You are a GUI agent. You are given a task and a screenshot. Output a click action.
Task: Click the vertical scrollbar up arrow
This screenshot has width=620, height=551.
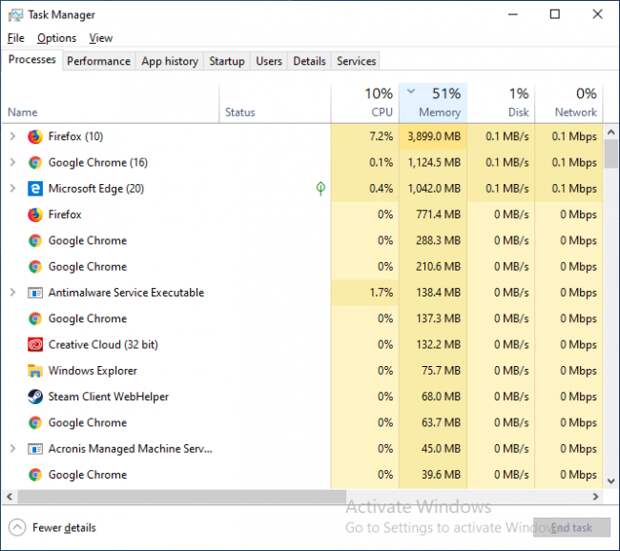coord(611,132)
